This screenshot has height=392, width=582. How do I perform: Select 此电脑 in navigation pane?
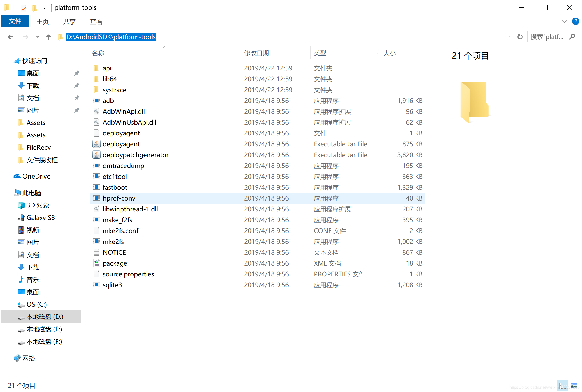(31, 193)
